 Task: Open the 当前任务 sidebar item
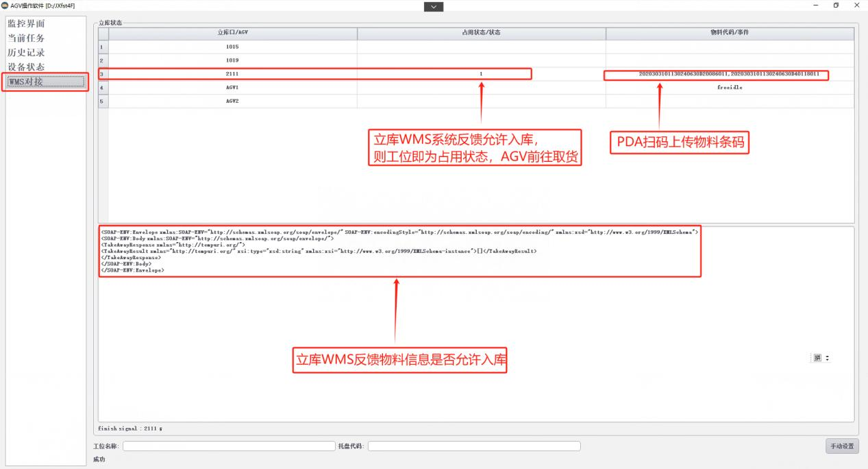click(26, 38)
